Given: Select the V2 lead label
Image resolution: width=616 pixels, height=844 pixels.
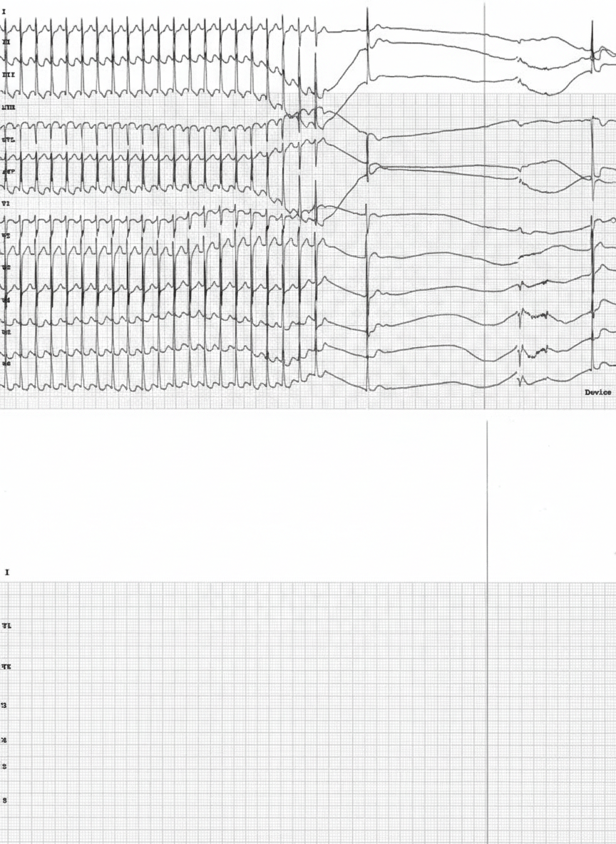Looking at the screenshot, I should pos(6,235).
